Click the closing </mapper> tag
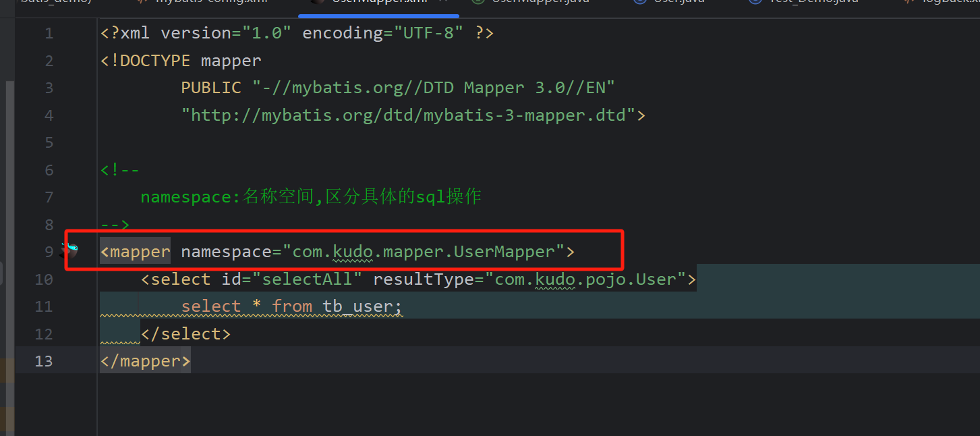The width and height of the screenshot is (980, 436). tap(146, 361)
